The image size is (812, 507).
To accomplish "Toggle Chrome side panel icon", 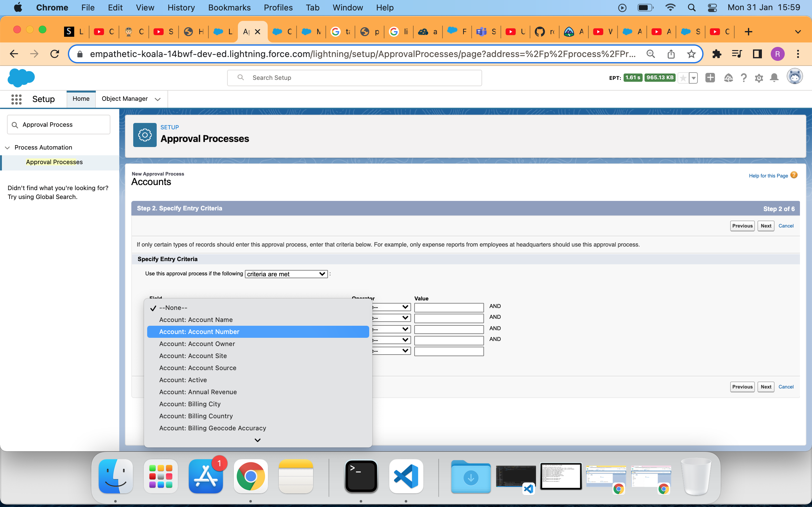I will (757, 54).
